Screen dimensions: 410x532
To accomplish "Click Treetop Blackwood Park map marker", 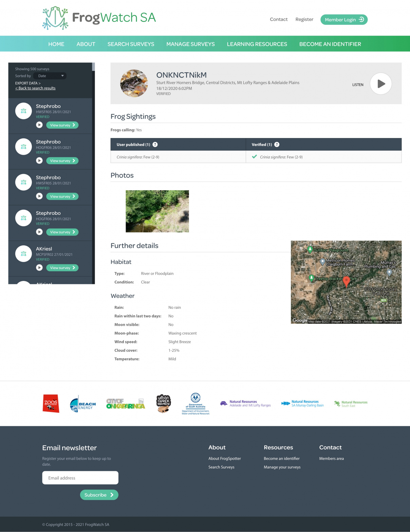I will coord(311,278).
